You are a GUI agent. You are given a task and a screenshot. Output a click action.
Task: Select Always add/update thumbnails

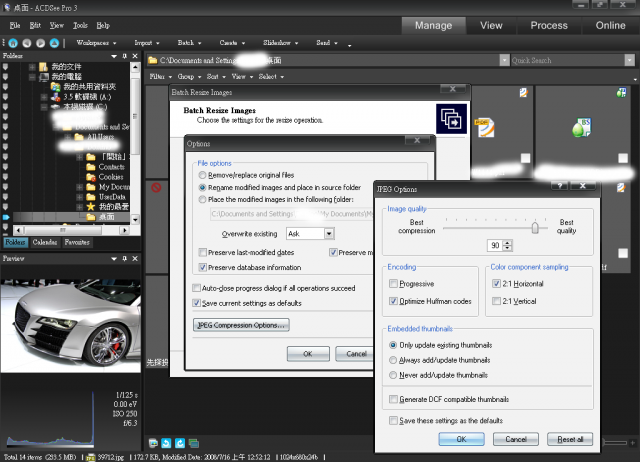tap(393, 360)
